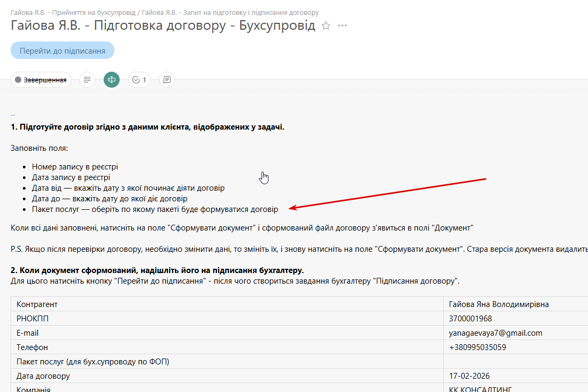588x392 pixels.
Task: Click line starting Для цього натисніть кнопку
Action: click(x=235, y=281)
